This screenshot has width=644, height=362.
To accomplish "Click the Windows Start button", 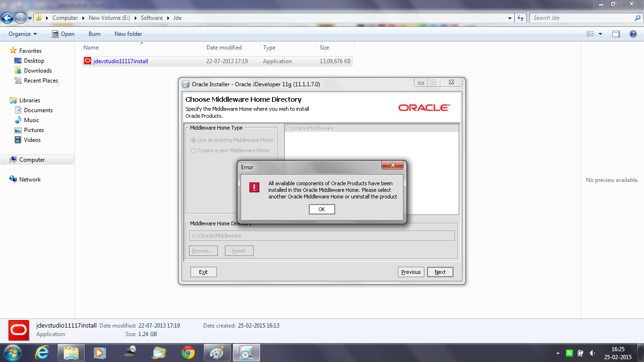I will [12, 353].
